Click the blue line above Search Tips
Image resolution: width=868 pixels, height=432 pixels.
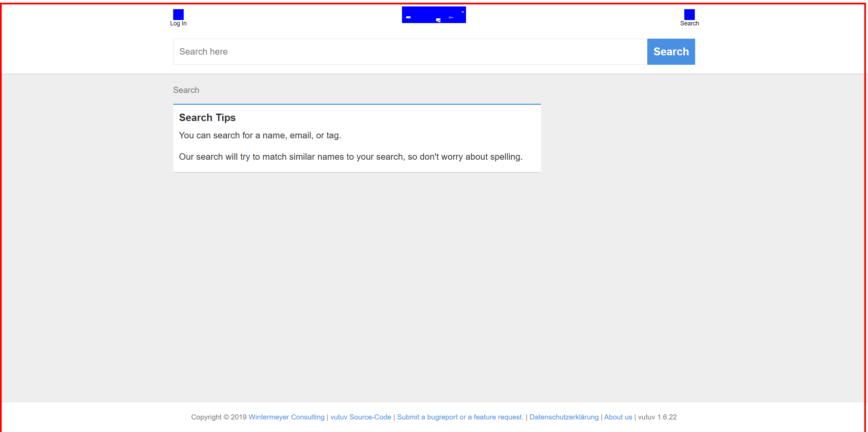(357, 104)
